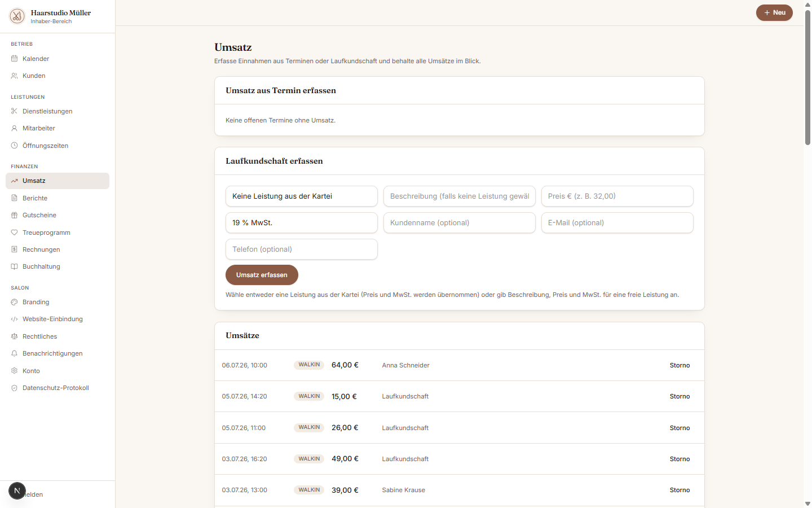The image size is (812, 508).
Task: Click the Umsatz trend chart icon
Action: pos(15,181)
